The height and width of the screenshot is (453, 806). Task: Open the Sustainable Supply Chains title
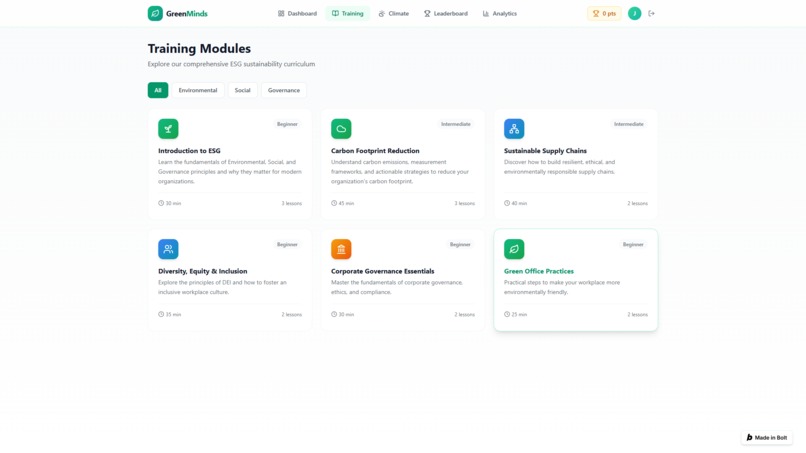coord(545,151)
